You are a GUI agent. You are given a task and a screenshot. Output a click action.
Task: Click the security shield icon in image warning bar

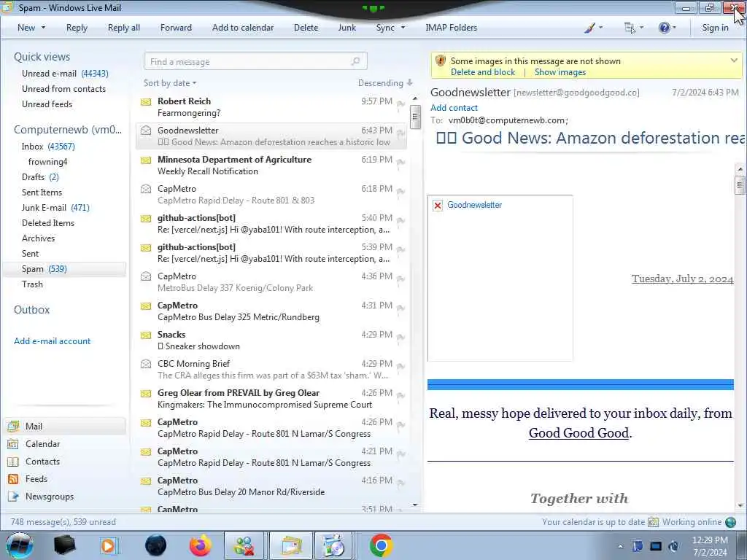tap(441, 61)
